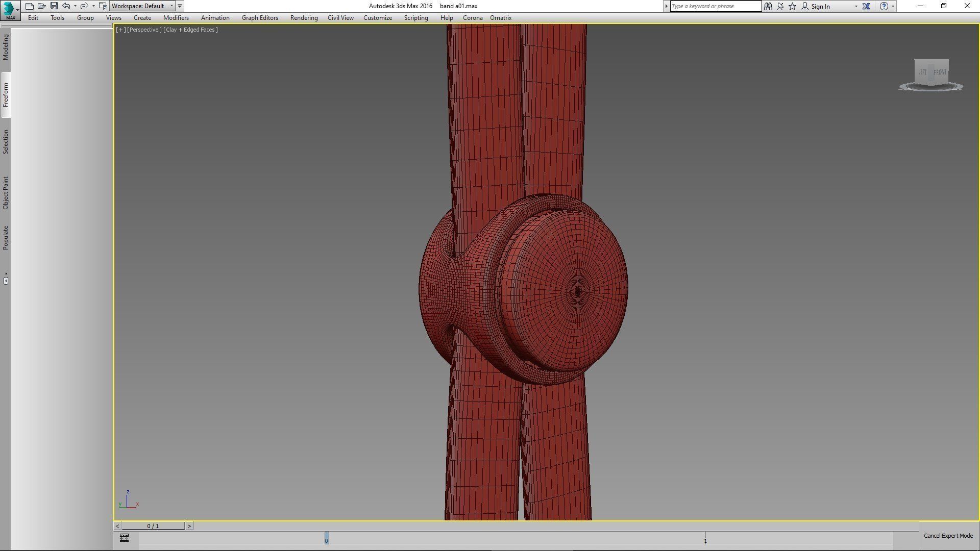Open the quick access toolbar customize arrow

pyautogui.click(x=180, y=6)
